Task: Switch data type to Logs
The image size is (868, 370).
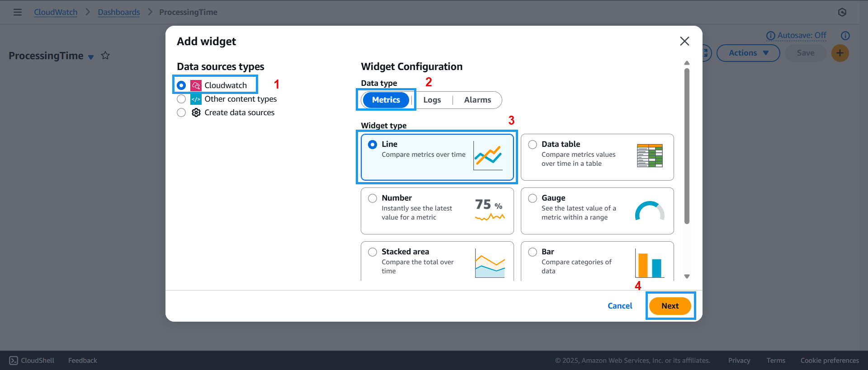Action: [x=432, y=100]
